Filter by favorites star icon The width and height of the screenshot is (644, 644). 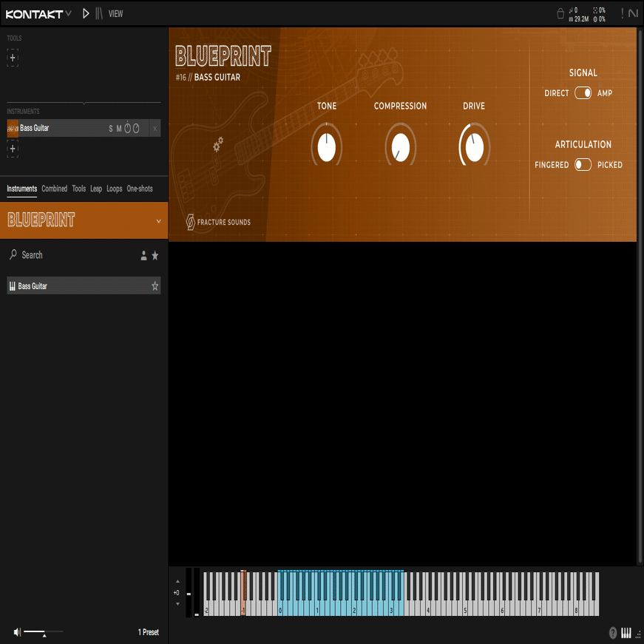click(x=155, y=256)
